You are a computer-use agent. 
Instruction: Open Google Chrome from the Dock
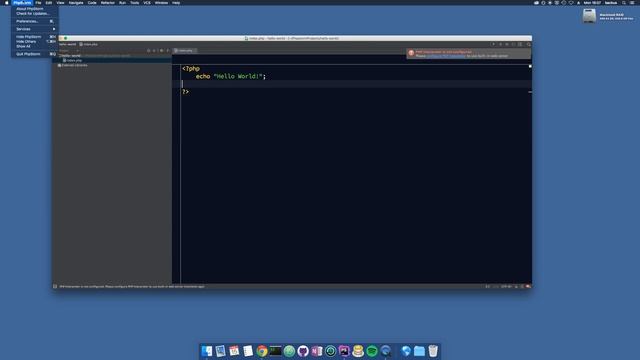click(x=262, y=351)
